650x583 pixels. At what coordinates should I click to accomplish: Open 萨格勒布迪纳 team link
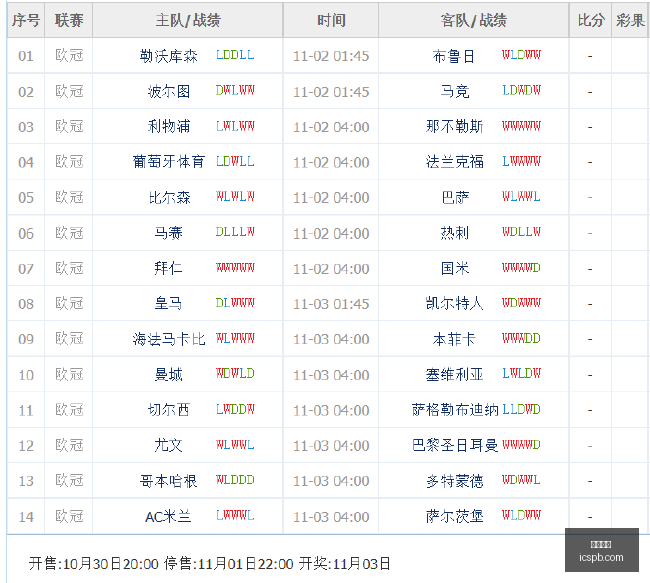tap(455, 410)
